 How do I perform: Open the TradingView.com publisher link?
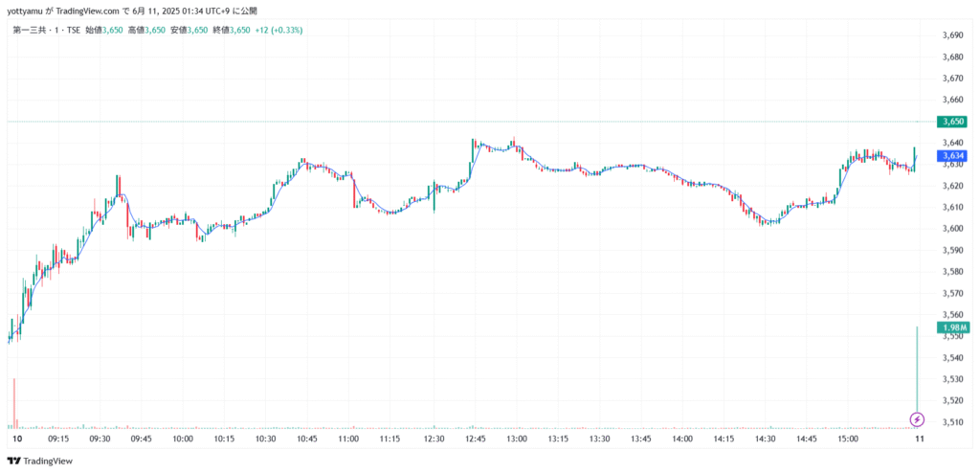tap(85, 11)
